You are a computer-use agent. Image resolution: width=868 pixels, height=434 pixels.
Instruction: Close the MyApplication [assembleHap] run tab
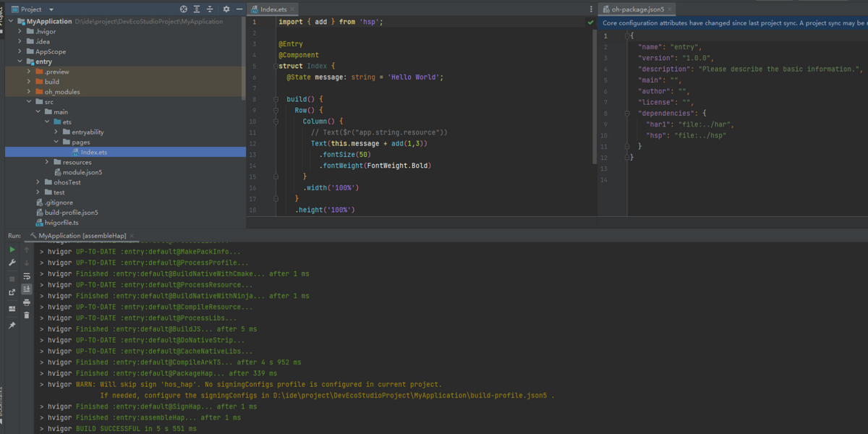(x=132, y=237)
